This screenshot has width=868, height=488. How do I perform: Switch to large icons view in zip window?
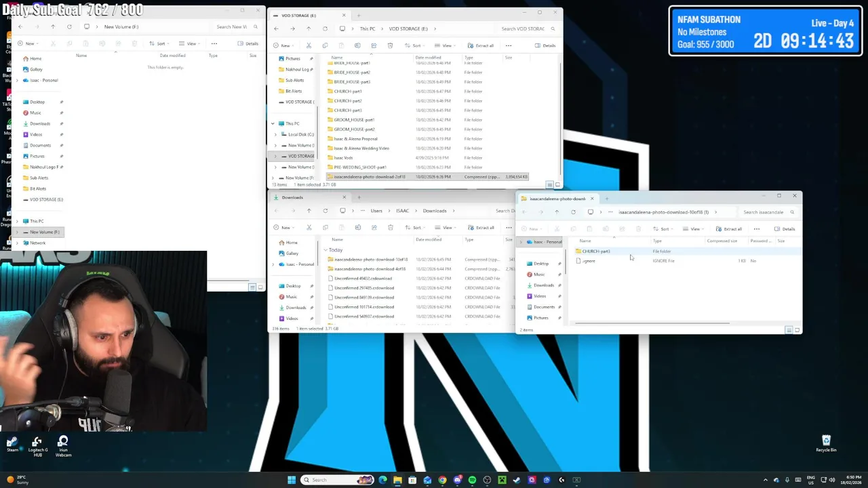point(797,330)
